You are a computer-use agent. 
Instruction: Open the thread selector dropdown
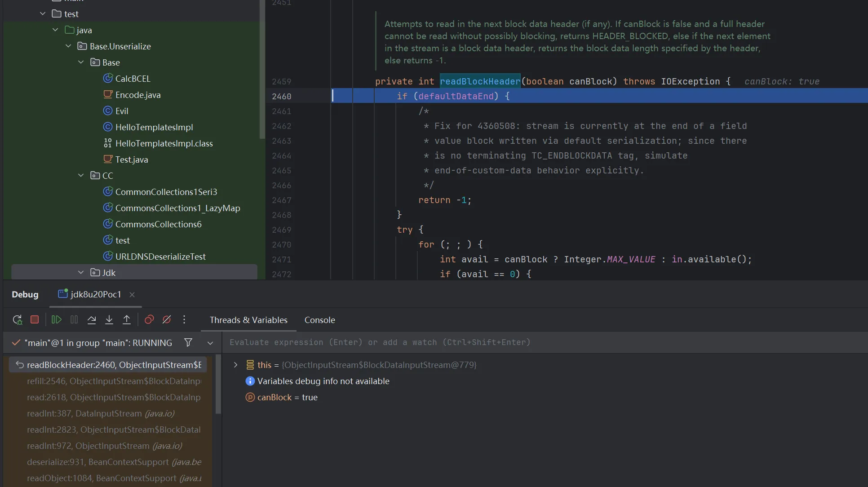coord(210,343)
